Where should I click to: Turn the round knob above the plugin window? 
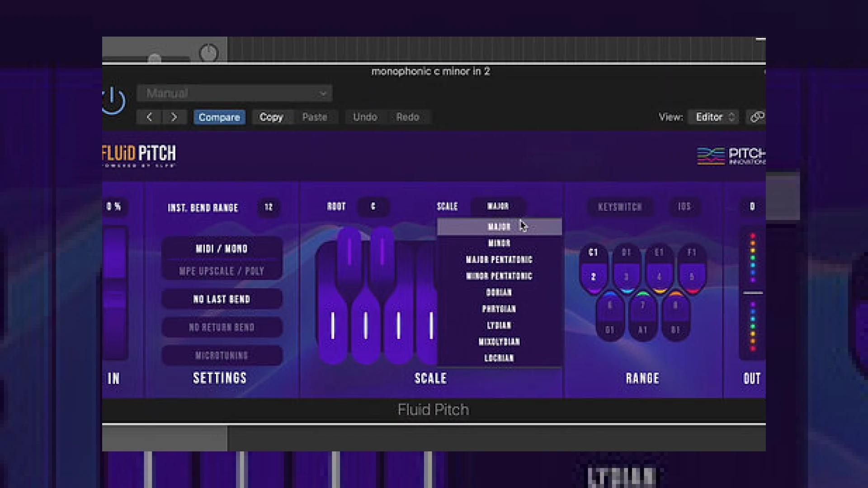(x=208, y=53)
